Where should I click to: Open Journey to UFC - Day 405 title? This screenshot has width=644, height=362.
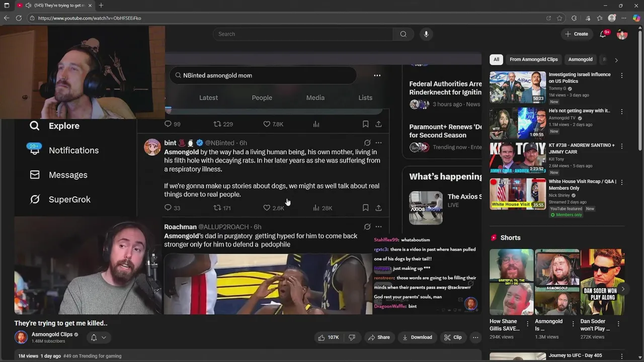click(x=575, y=355)
